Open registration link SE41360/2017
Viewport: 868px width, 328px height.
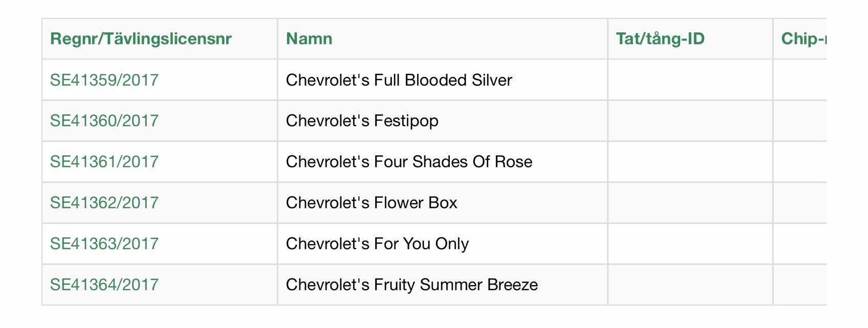(x=104, y=121)
